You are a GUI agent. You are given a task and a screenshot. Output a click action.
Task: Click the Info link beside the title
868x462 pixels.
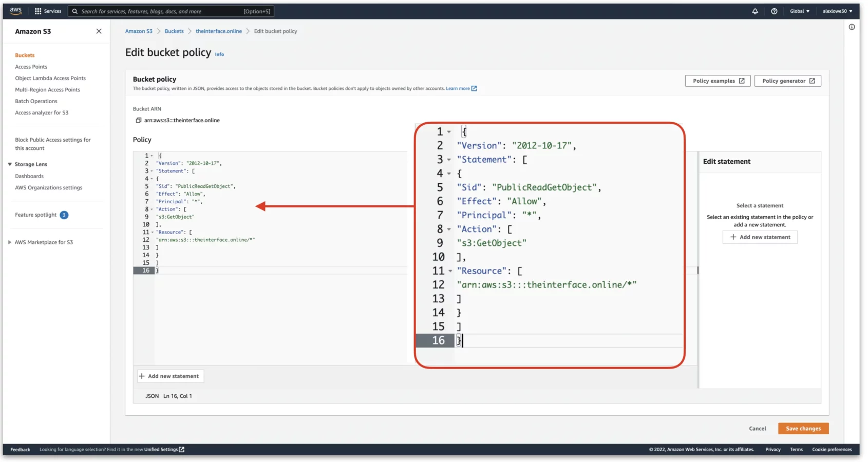[219, 54]
